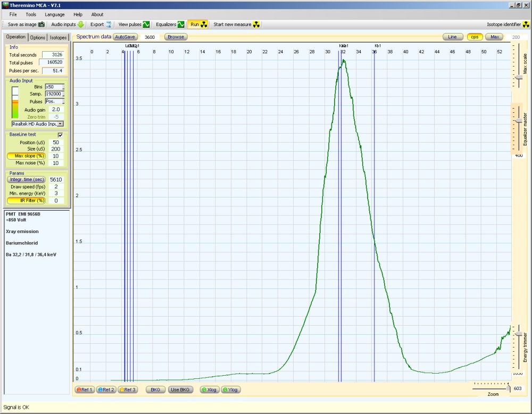Click the Total seconds value 3126
This screenshot has height=414, width=532.
coord(53,55)
